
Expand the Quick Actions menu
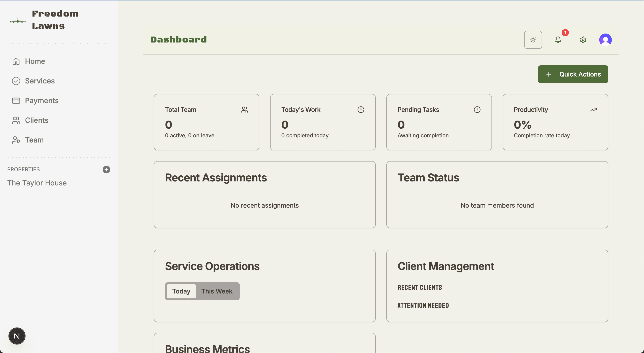coord(573,74)
